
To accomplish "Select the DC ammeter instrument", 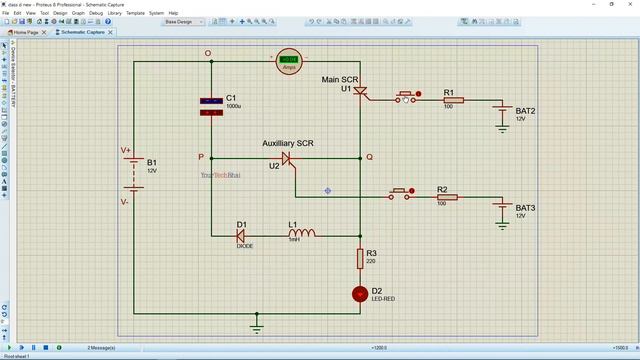I will click(289, 62).
